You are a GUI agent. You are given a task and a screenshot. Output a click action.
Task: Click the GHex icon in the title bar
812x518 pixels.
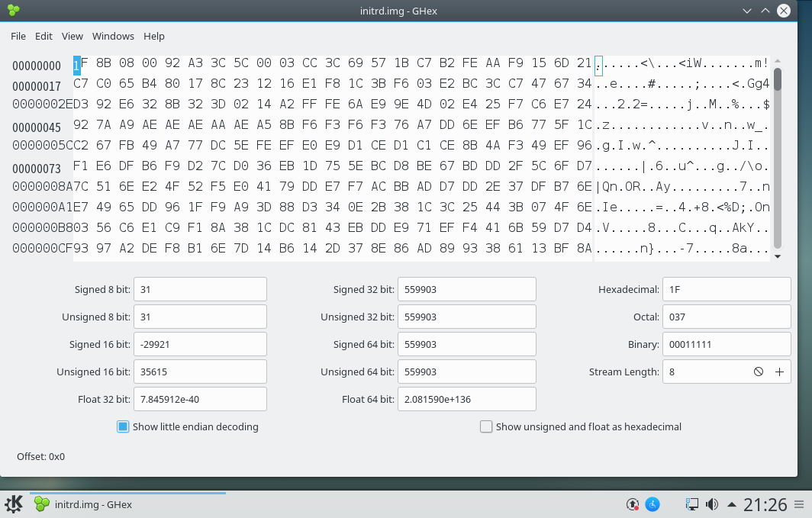13,11
